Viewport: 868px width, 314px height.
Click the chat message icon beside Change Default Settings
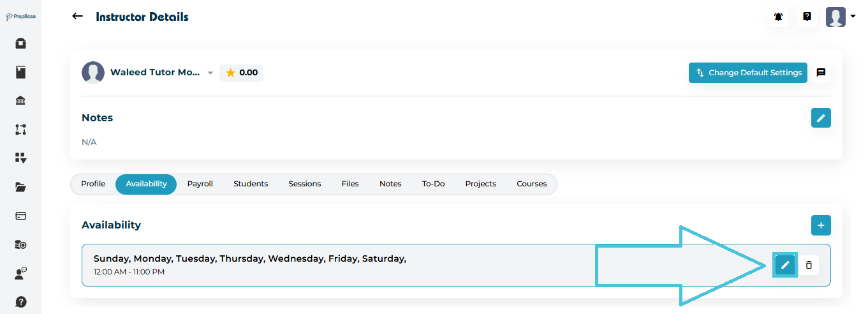(821, 73)
